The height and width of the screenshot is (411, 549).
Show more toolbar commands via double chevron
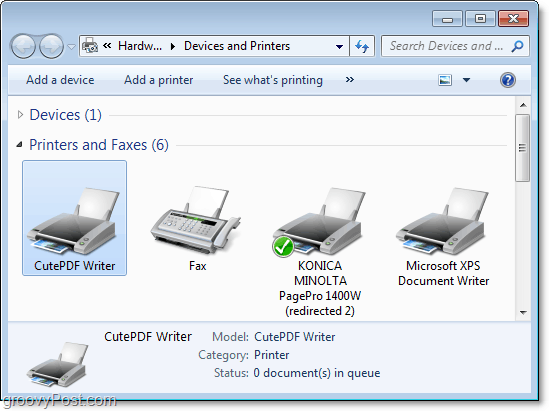(x=349, y=80)
